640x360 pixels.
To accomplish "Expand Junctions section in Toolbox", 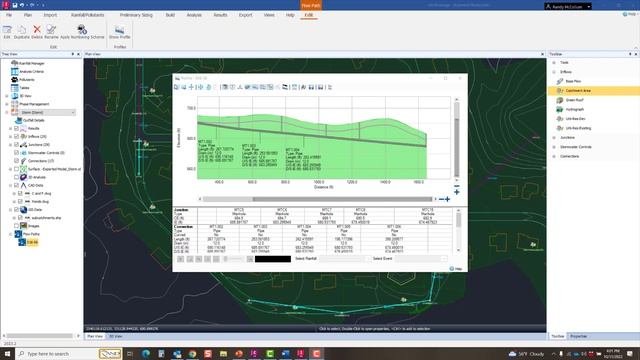I will tap(554, 138).
